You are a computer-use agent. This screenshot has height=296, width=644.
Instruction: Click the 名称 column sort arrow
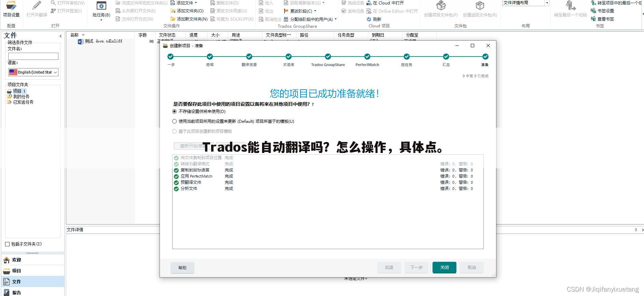coord(83,35)
